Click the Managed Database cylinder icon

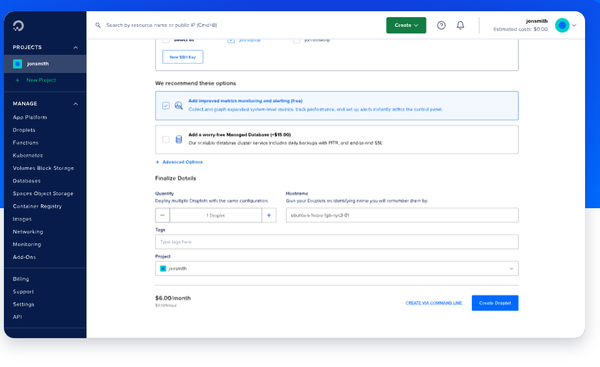pyautogui.click(x=179, y=139)
